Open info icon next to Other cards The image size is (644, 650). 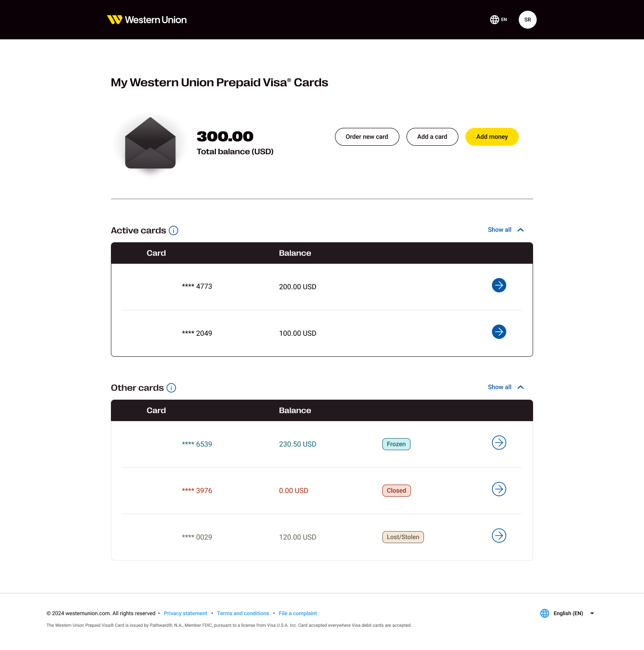coord(171,388)
